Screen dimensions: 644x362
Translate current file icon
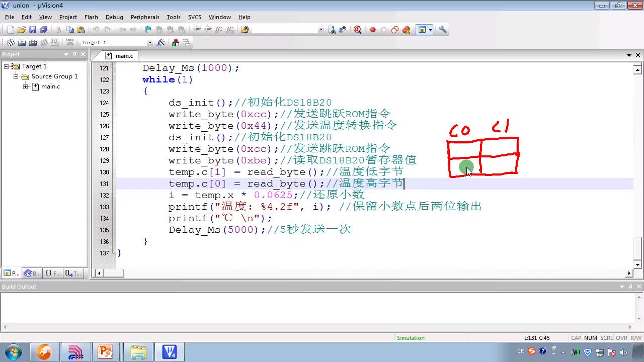point(10,43)
